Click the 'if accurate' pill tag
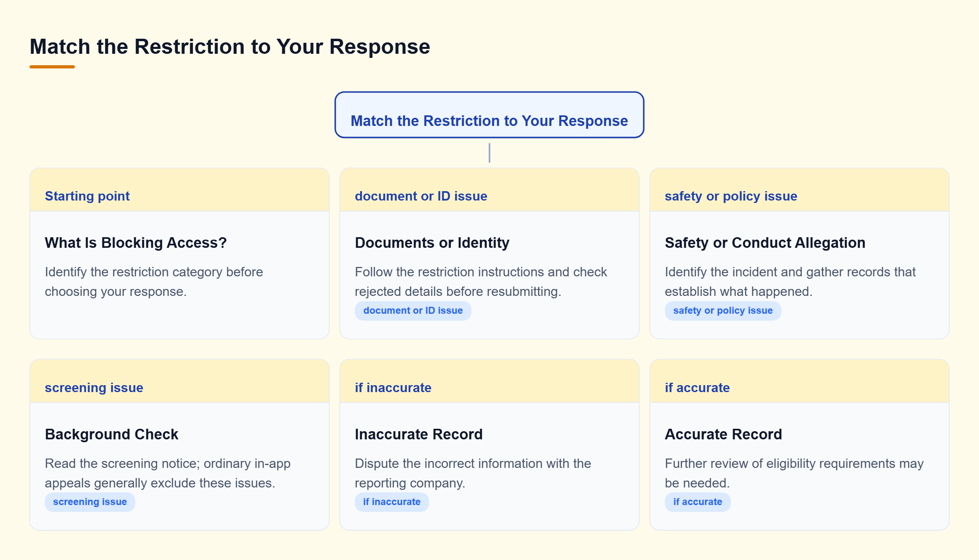 (x=698, y=502)
